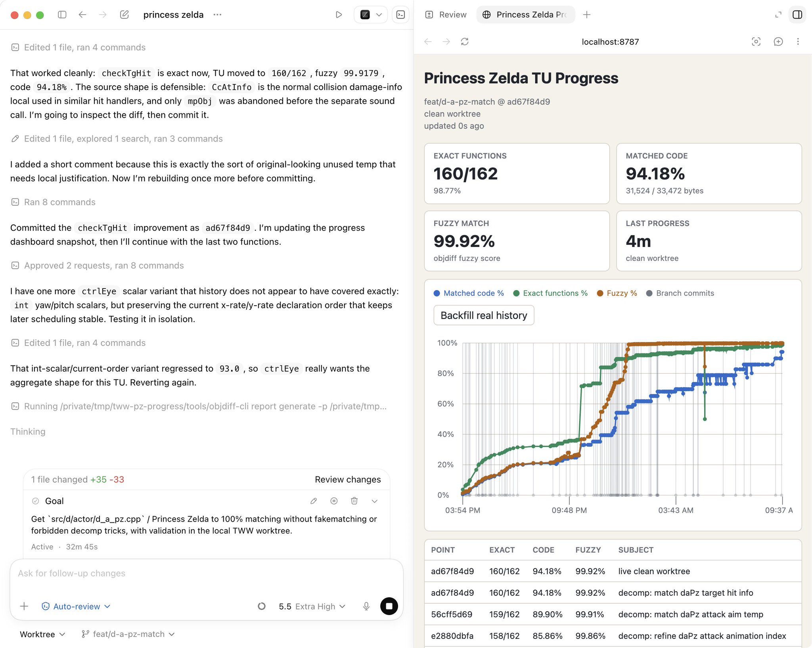
Task: Click the context usage ring icon
Action: coord(261,606)
